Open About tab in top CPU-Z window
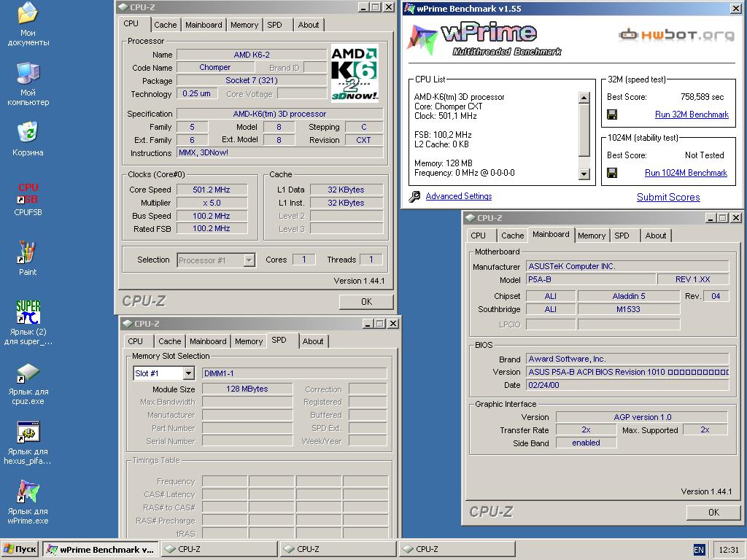 (x=309, y=25)
